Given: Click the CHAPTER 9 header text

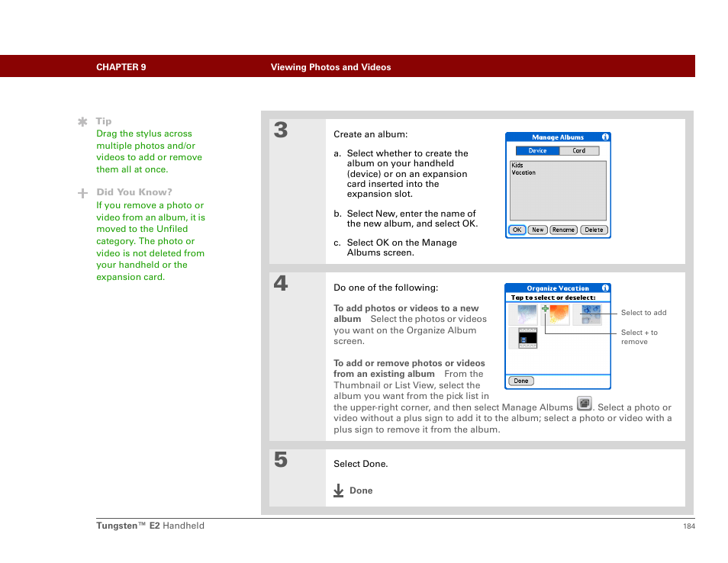Looking at the screenshot, I should coord(121,67).
